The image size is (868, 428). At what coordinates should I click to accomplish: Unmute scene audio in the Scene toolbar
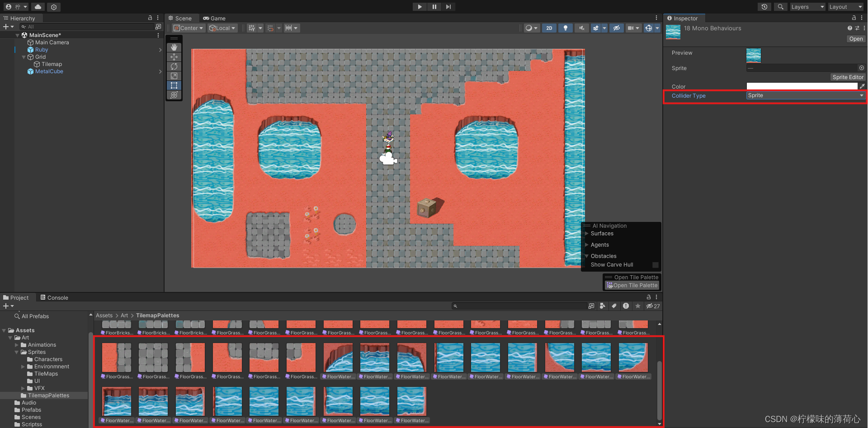point(581,28)
